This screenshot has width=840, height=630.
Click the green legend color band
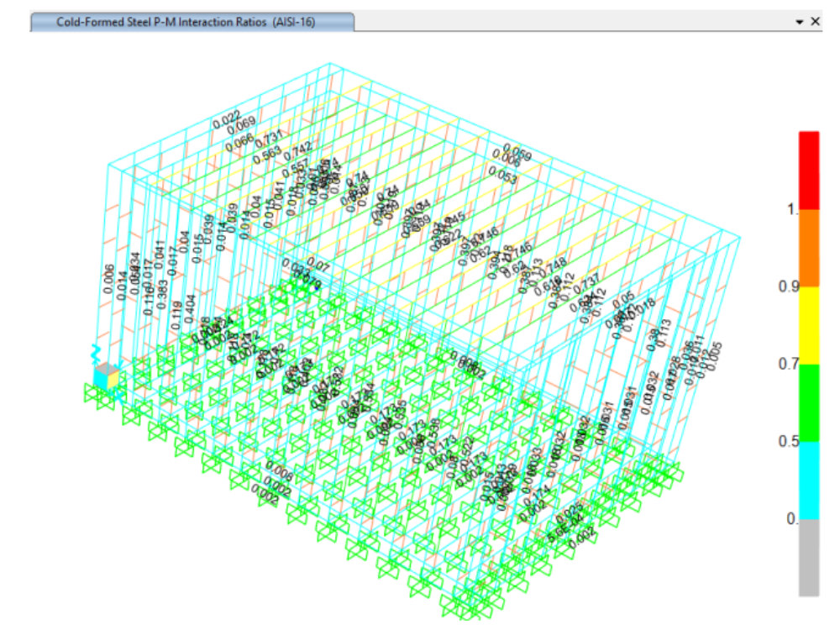point(809,403)
